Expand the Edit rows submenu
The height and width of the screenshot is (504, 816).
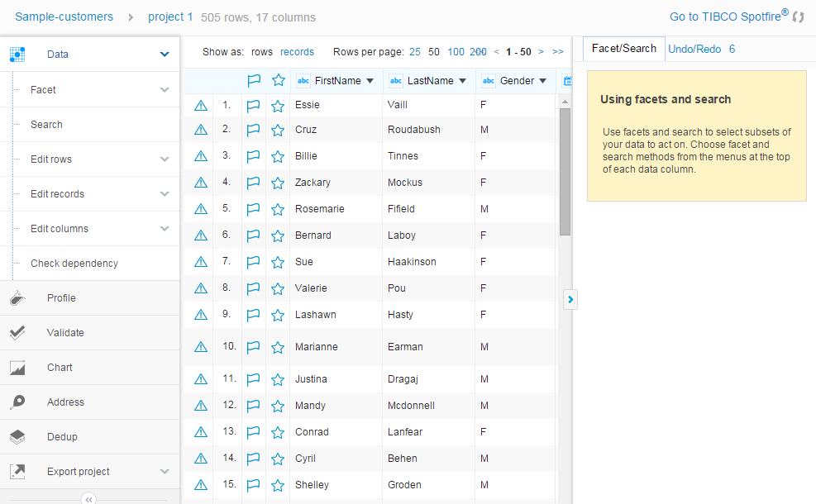coord(165,159)
